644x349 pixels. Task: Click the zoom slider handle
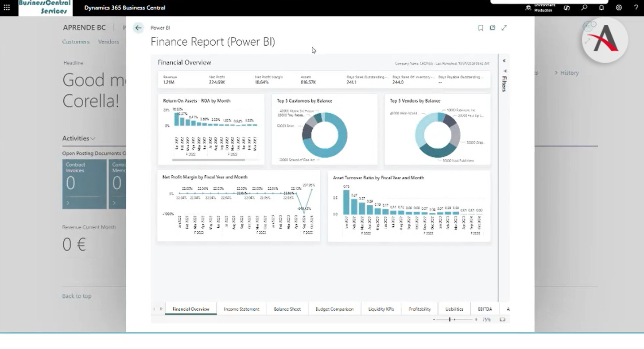point(450,319)
